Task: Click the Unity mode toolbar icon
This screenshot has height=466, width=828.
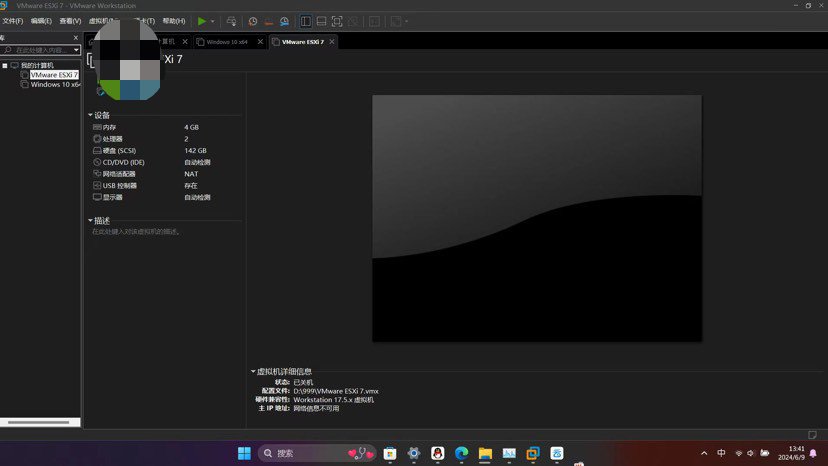Action: tap(353, 21)
